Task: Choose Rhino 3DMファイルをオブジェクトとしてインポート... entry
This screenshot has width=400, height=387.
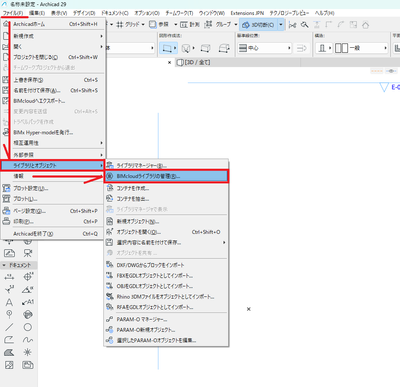Action: point(166,297)
